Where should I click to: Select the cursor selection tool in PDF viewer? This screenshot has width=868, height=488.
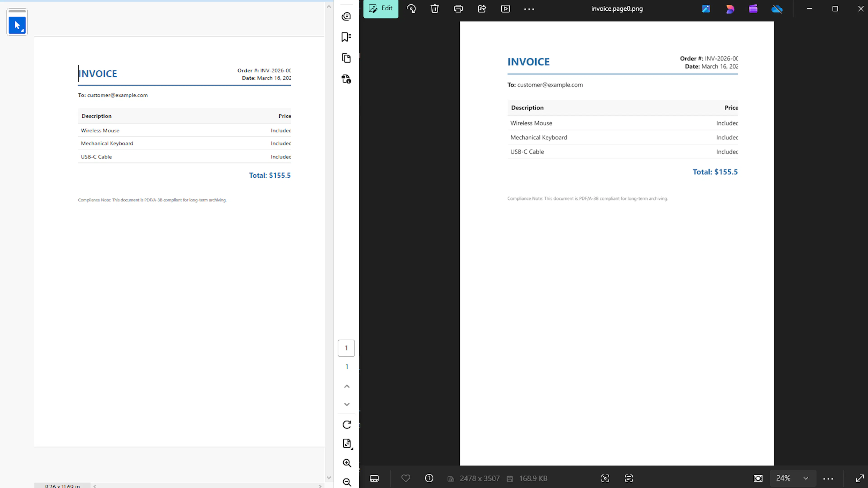click(17, 25)
